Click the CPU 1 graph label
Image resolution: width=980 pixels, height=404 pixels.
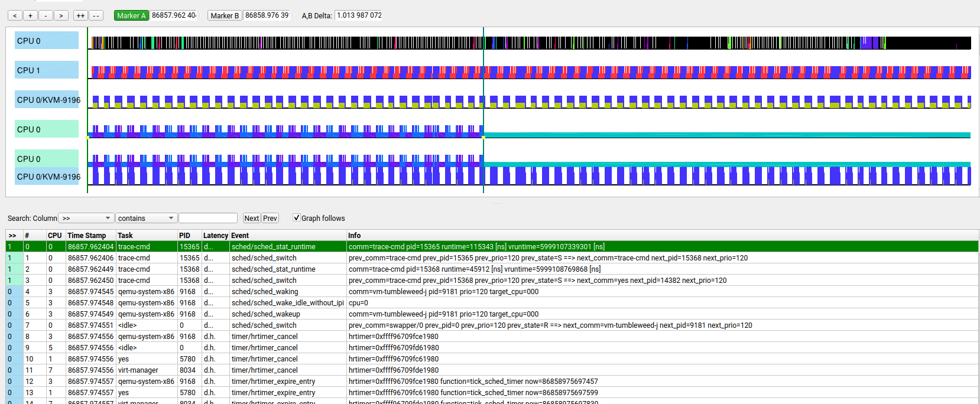pos(47,70)
